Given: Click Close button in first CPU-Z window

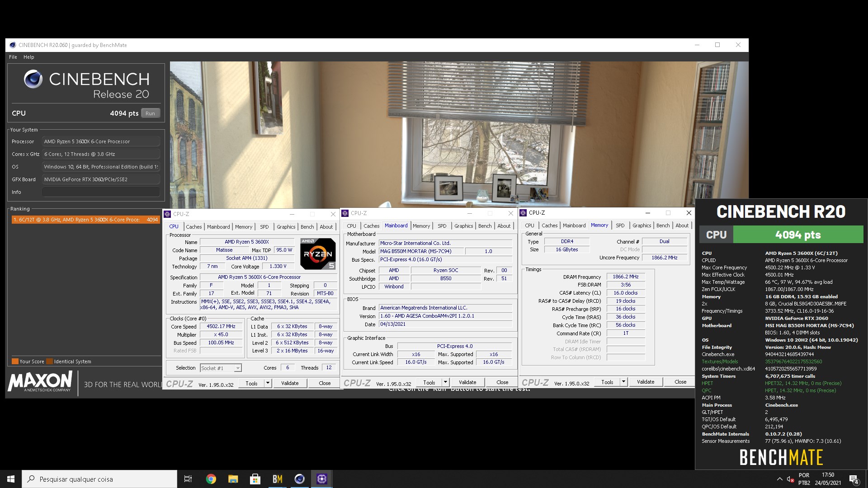Looking at the screenshot, I should coord(325,383).
